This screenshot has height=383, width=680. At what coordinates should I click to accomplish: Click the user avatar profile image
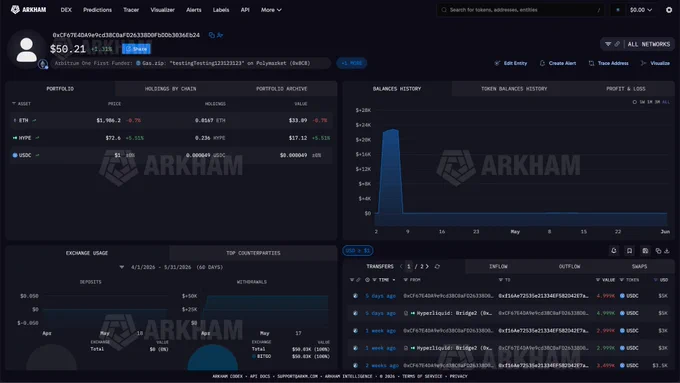(x=26, y=49)
